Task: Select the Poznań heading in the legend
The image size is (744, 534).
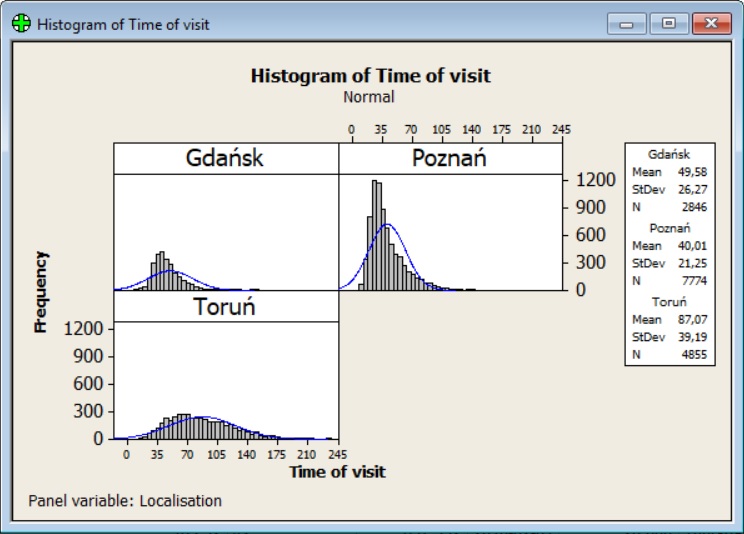Action: point(669,228)
